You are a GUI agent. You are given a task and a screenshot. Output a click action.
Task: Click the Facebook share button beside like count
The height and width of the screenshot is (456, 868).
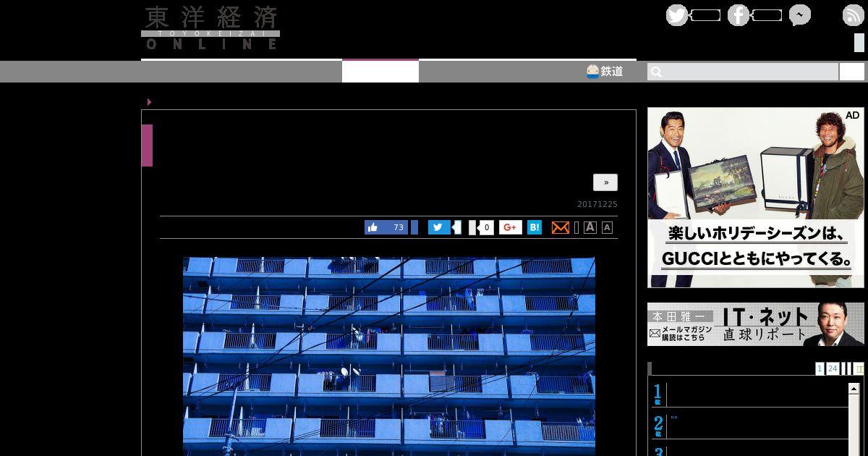pos(414,227)
